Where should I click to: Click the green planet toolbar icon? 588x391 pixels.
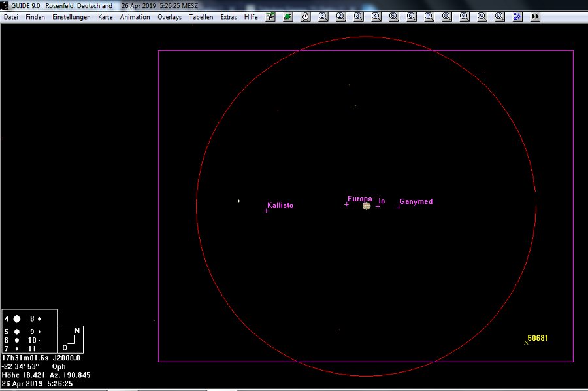click(288, 17)
